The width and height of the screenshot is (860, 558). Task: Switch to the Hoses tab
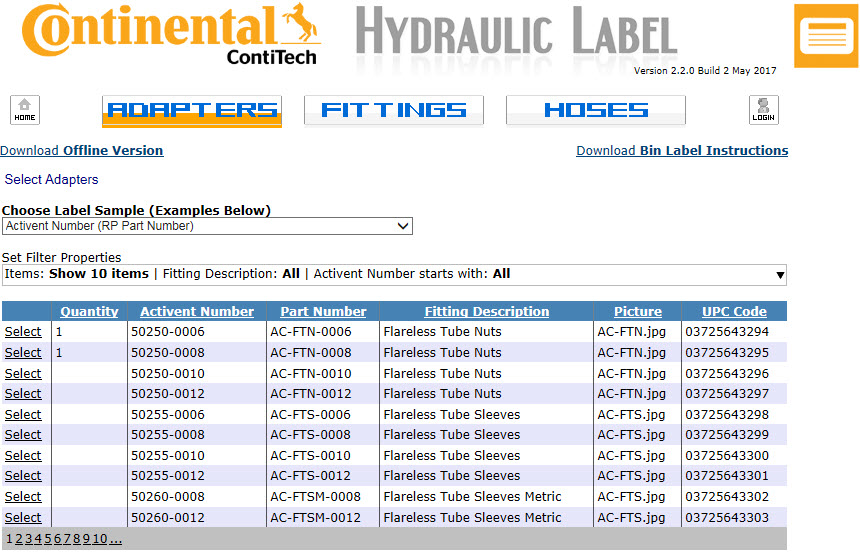point(596,111)
